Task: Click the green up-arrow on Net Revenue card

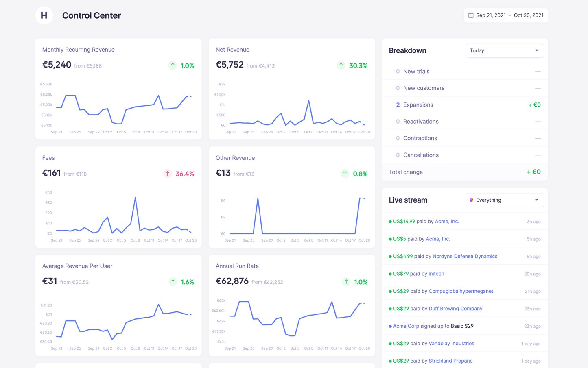Action: click(x=341, y=65)
